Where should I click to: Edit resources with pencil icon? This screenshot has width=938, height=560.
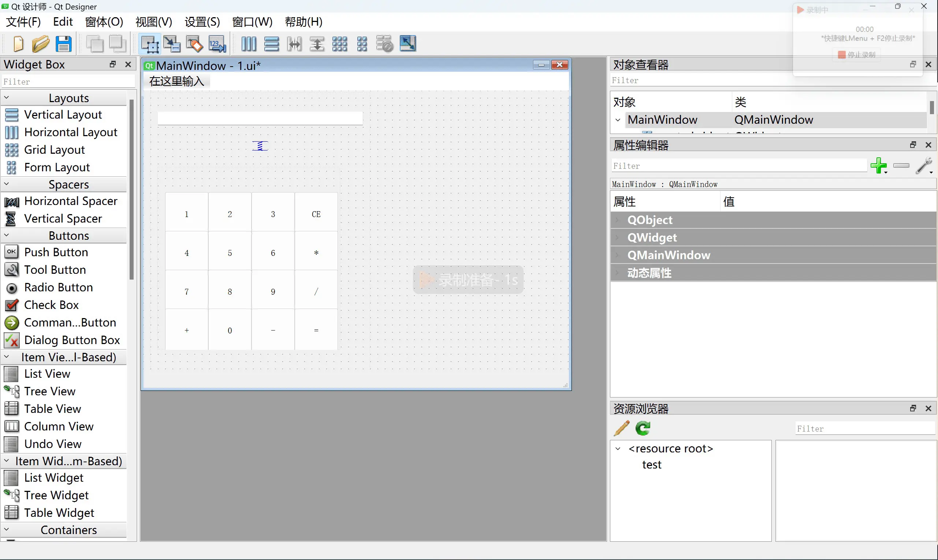(x=621, y=428)
